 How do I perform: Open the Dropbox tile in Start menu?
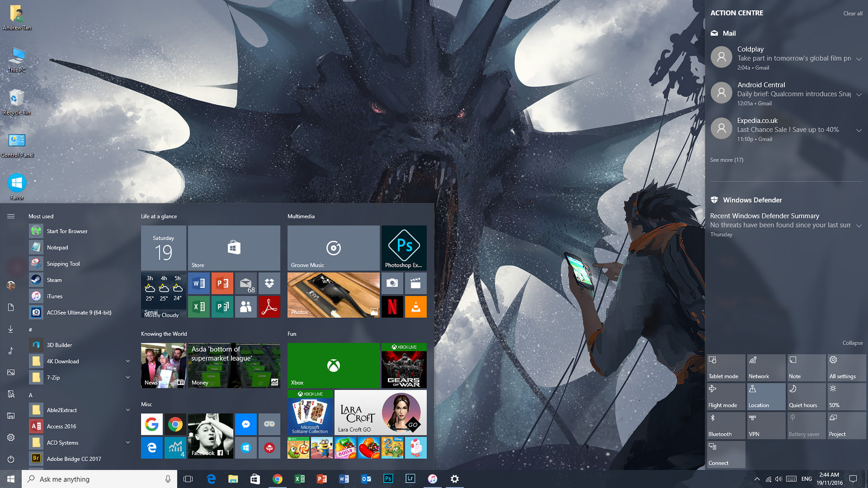(x=270, y=283)
